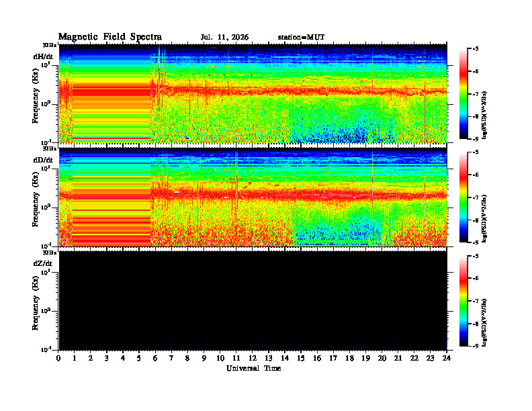Click log(PSD) label beside dZ/dt color scale
The image size is (532, 411).
pos(485,322)
